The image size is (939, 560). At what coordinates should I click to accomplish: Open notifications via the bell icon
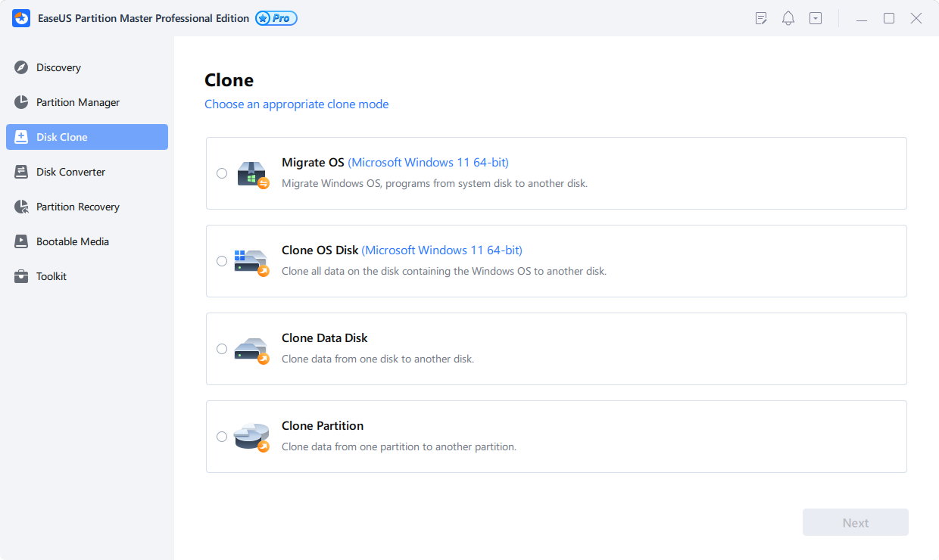point(788,17)
